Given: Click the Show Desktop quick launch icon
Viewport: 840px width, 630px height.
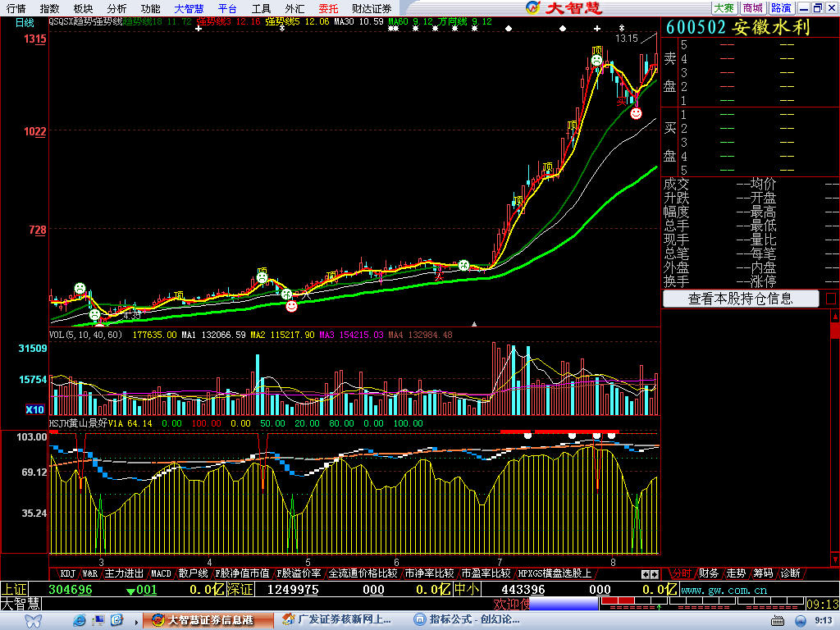Looking at the screenshot, I should pyautogui.click(x=98, y=620).
